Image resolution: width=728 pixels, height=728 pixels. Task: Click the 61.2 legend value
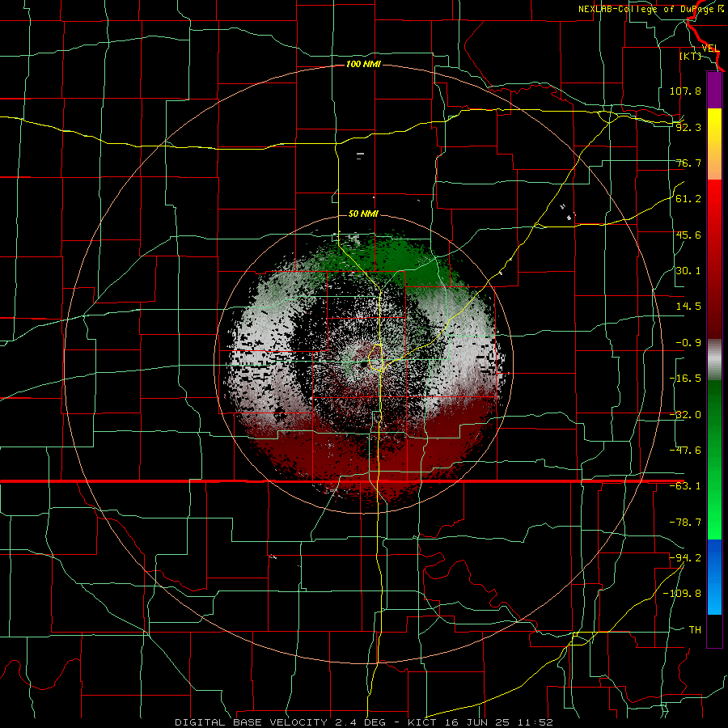(688, 199)
